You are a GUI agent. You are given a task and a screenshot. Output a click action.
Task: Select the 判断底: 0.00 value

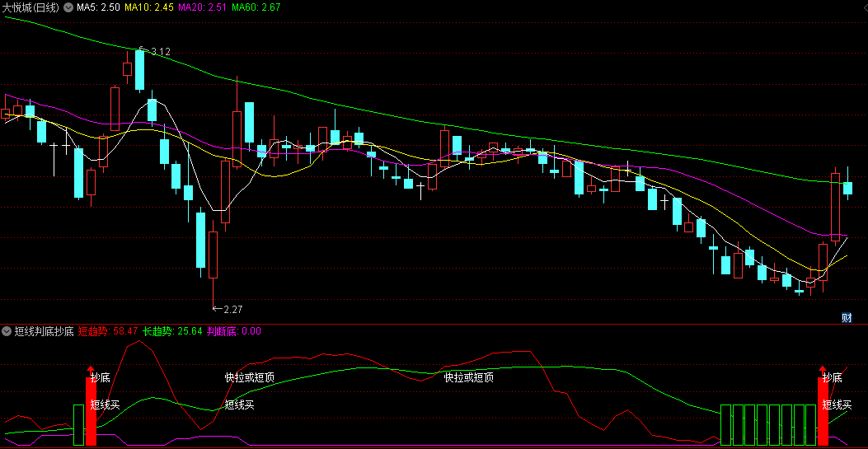[x=234, y=331]
